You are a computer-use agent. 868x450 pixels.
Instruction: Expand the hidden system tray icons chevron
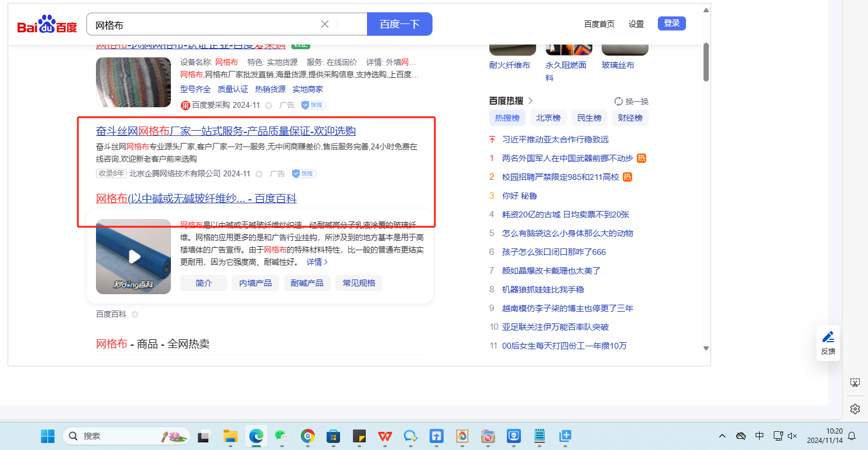click(722, 436)
